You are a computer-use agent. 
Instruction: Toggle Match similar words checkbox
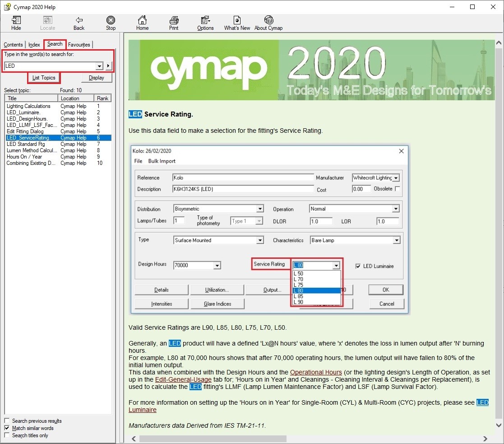(x=7, y=428)
